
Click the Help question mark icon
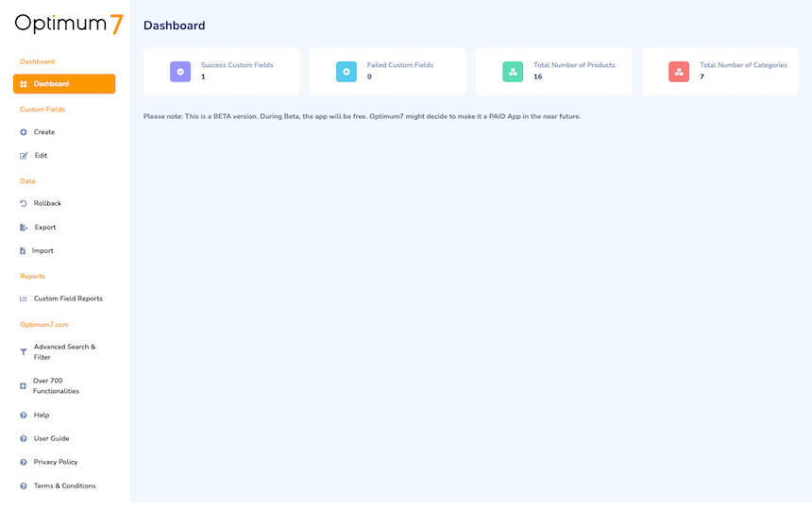(24, 415)
